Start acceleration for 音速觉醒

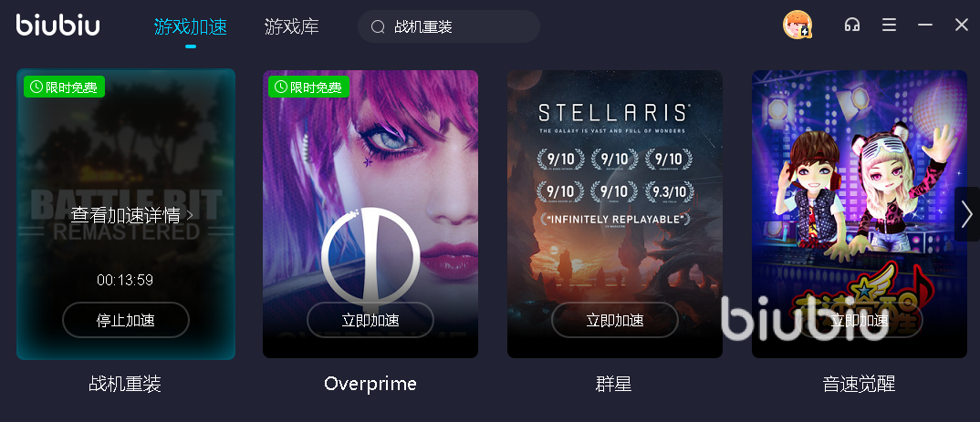[x=859, y=320]
